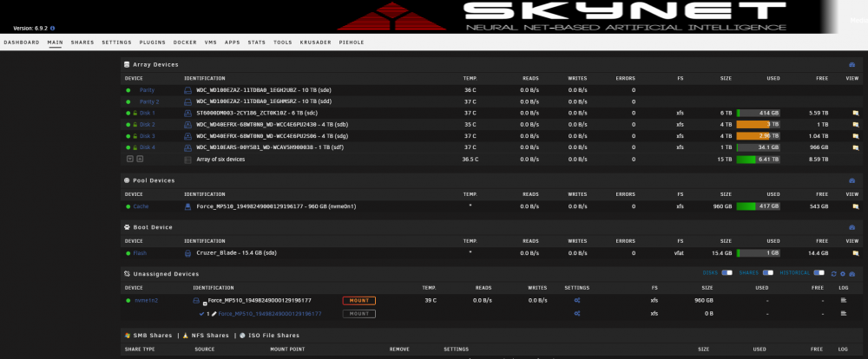Click the Disk 1 drive icon beside ST6000DM003
The image size is (868, 359).
click(187, 113)
